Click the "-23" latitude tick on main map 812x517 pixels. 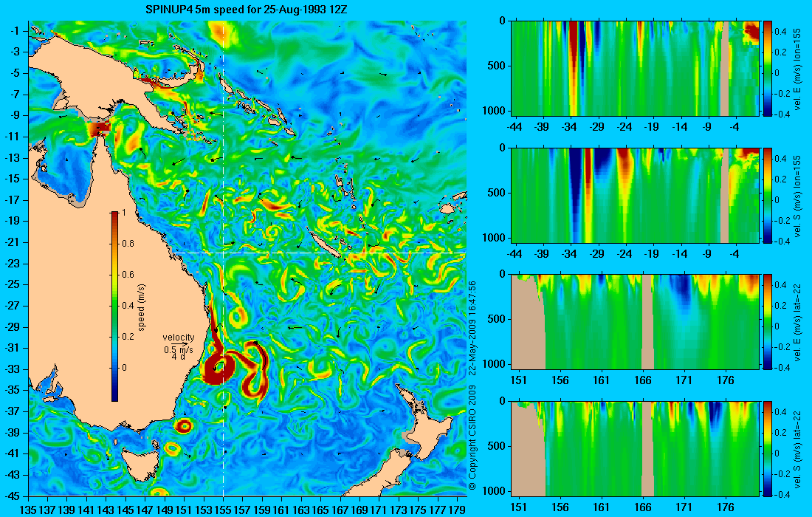14,263
